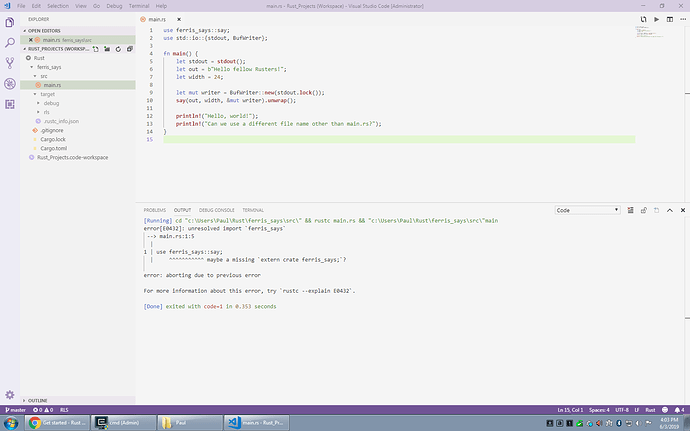Open main.rs in the explorer tree
Viewport: 690px width, 431px height.
pyautogui.click(x=52, y=85)
